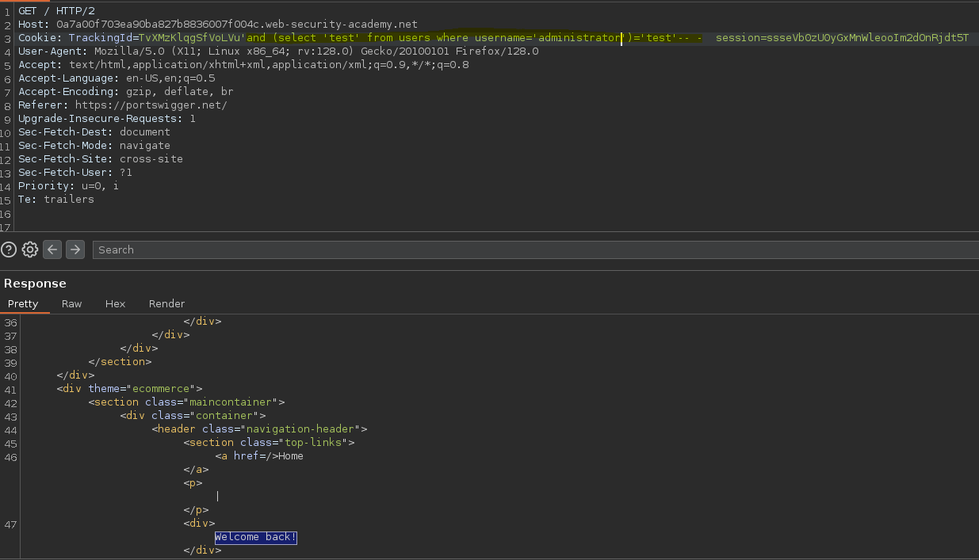Switch to the Render response tab
Screen dimensions: 979x560
166,304
